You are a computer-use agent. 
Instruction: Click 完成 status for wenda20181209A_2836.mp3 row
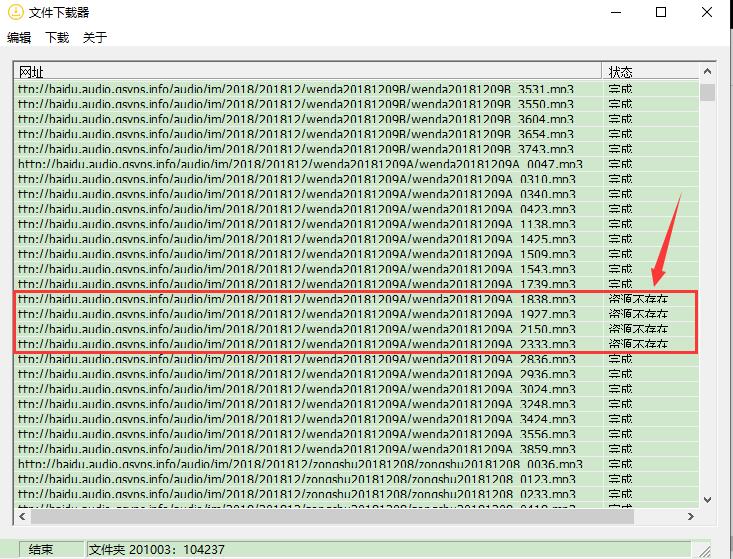pos(620,359)
